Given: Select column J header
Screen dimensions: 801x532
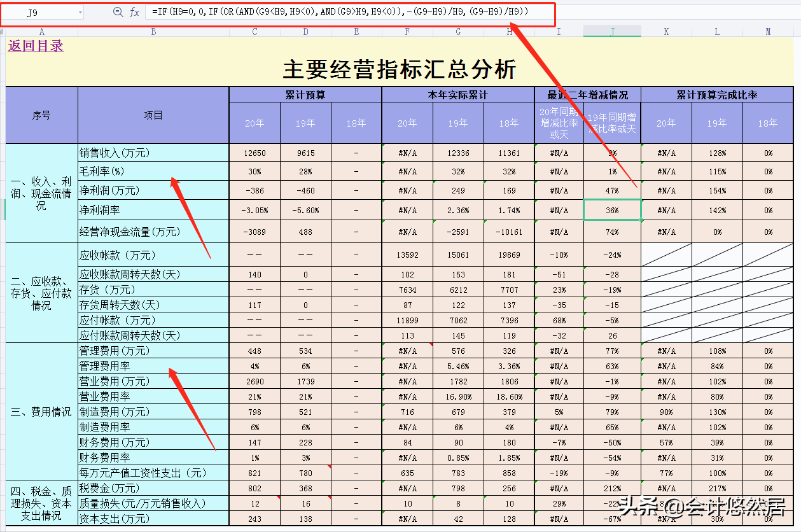Looking at the screenshot, I should tap(612, 30).
